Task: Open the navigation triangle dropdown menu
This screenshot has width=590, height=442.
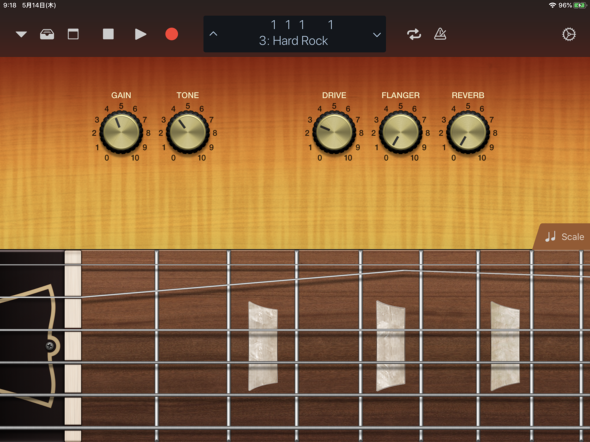Action: pyautogui.click(x=21, y=35)
